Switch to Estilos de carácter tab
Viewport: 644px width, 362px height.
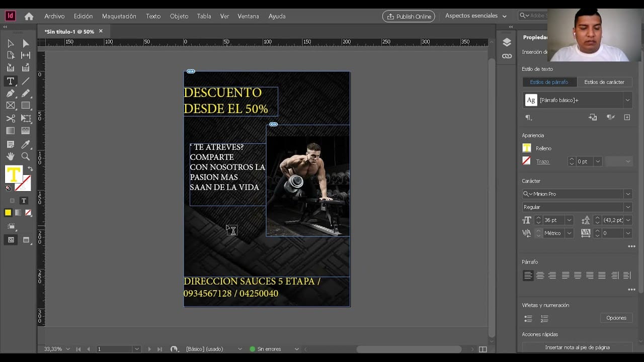[x=604, y=82]
